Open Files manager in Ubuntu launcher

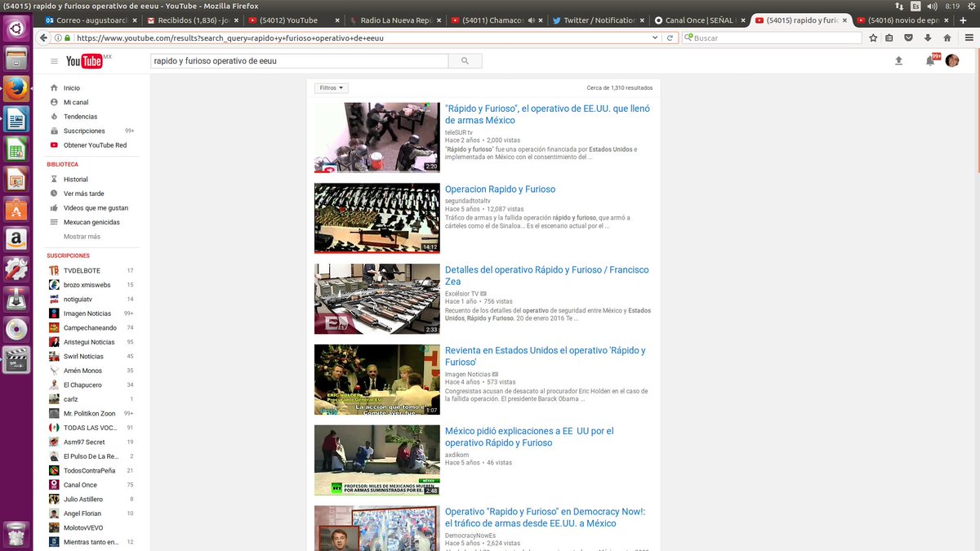(x=16, y=60)
